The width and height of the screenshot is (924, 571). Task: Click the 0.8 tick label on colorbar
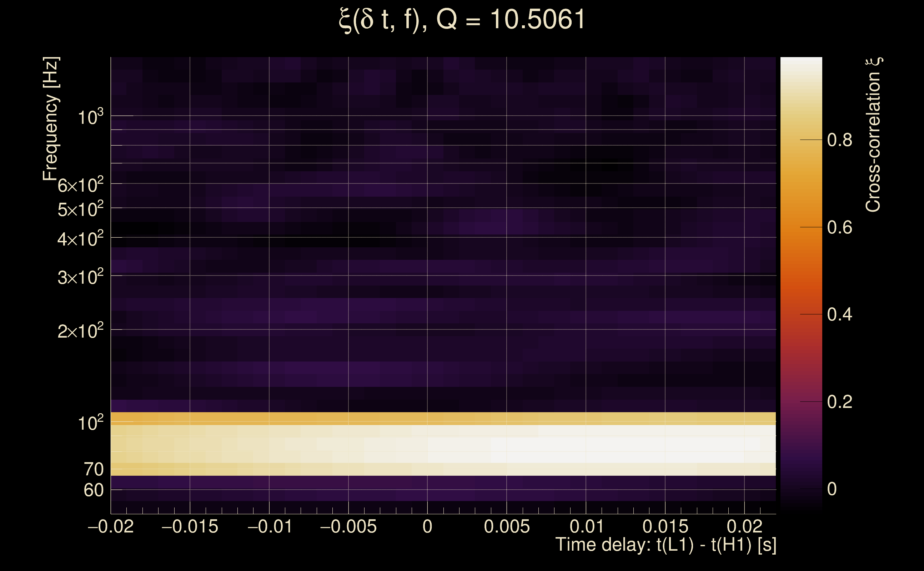tap(839, 140)
